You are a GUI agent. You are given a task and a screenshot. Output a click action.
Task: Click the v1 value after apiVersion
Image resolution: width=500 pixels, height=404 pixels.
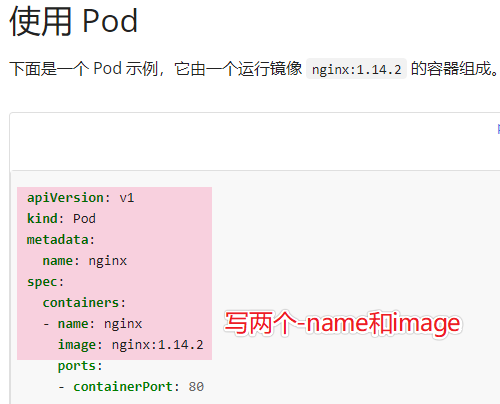tap(127, 198)
